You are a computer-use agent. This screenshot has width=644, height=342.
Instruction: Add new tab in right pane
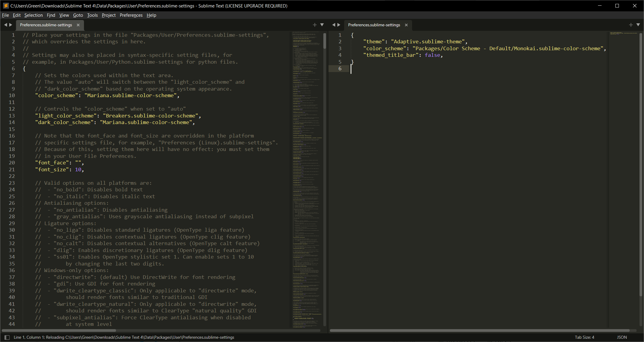(631, 25)
